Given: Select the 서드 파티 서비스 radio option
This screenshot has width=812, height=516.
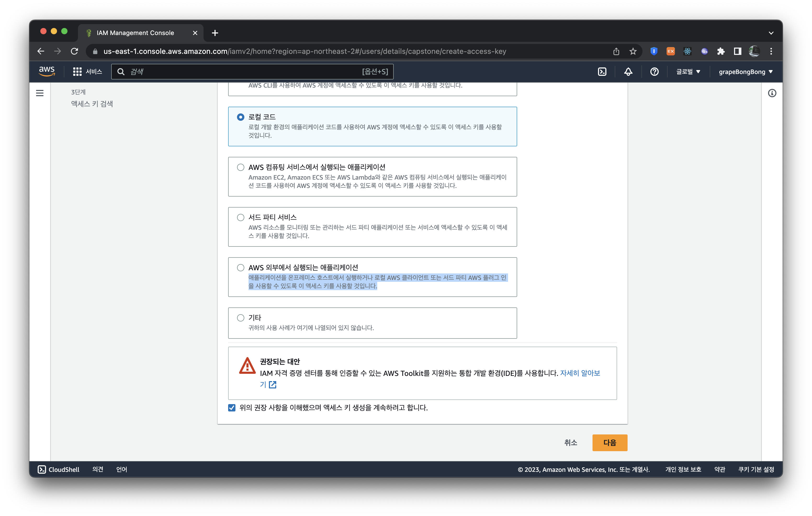Looking at the screenshot, I should 240,217.
